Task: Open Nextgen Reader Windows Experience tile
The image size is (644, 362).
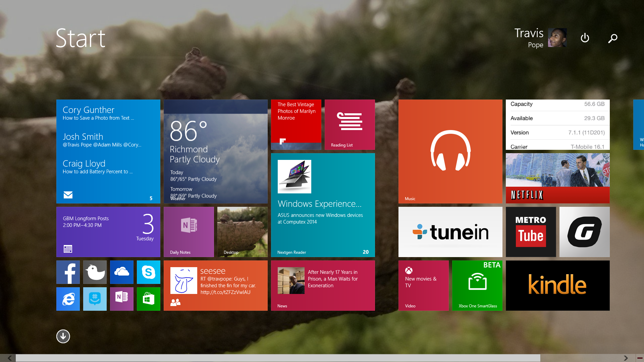Action: click(x=323, y=205)
